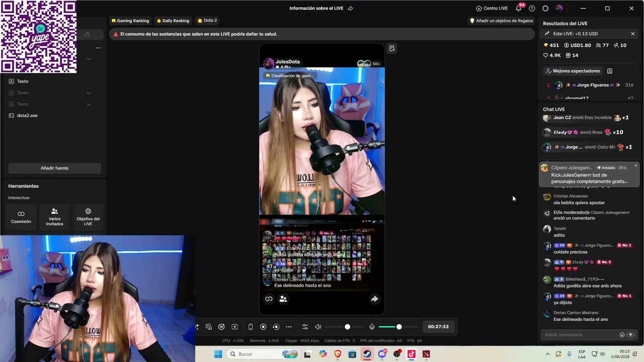Open Mejores espectadores list

(x=573, y=71)
